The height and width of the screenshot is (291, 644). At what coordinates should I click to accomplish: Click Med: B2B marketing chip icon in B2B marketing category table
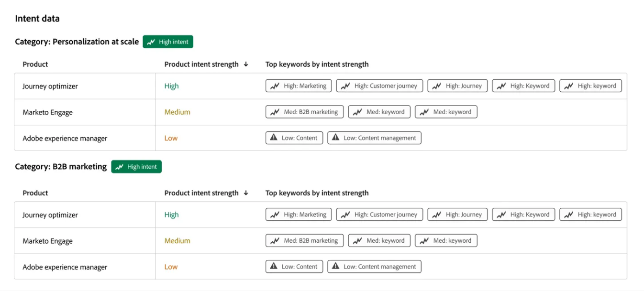coord(275,241)
